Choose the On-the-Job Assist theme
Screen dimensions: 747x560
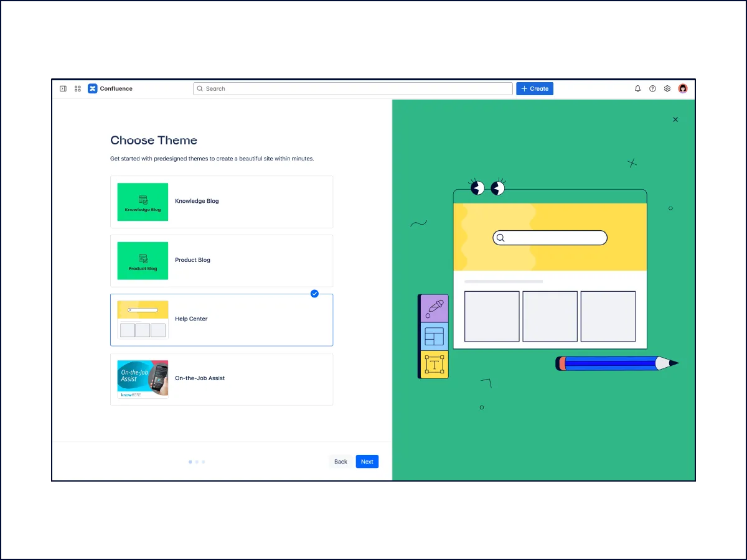coord(222,379)
